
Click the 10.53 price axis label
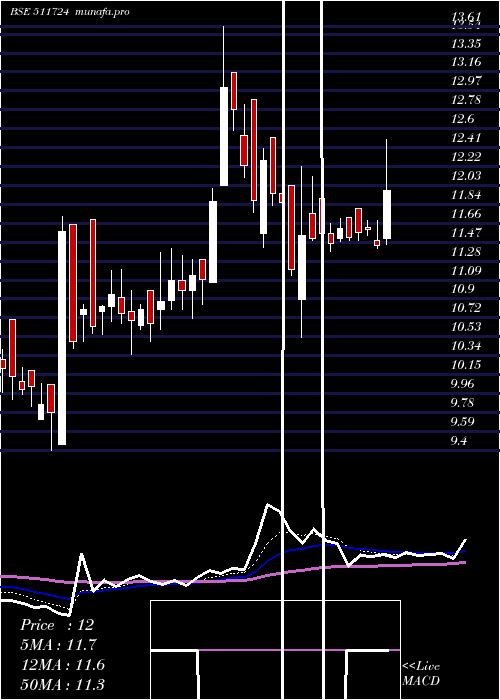(467, 327)
